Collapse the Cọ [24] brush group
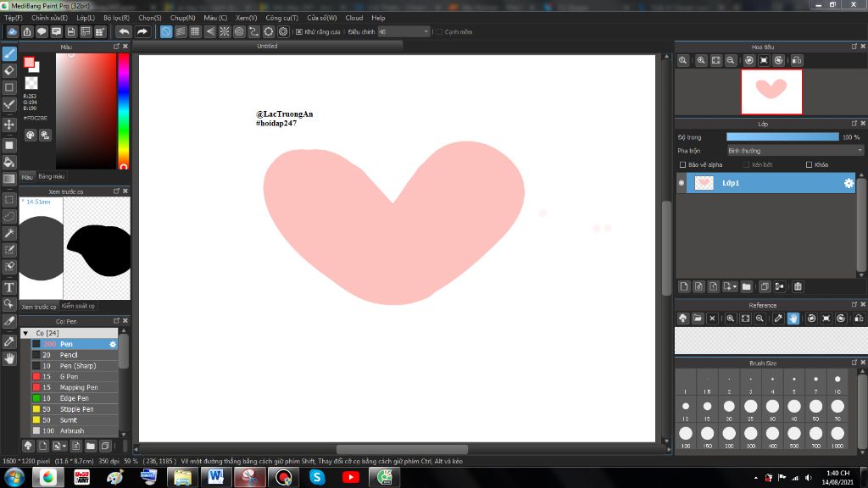 26,333
